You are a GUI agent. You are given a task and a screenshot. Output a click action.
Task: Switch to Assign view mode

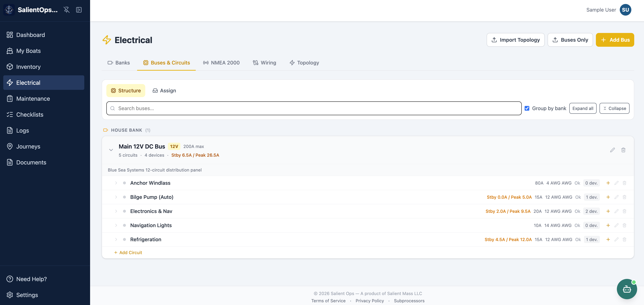coord(164,91)
